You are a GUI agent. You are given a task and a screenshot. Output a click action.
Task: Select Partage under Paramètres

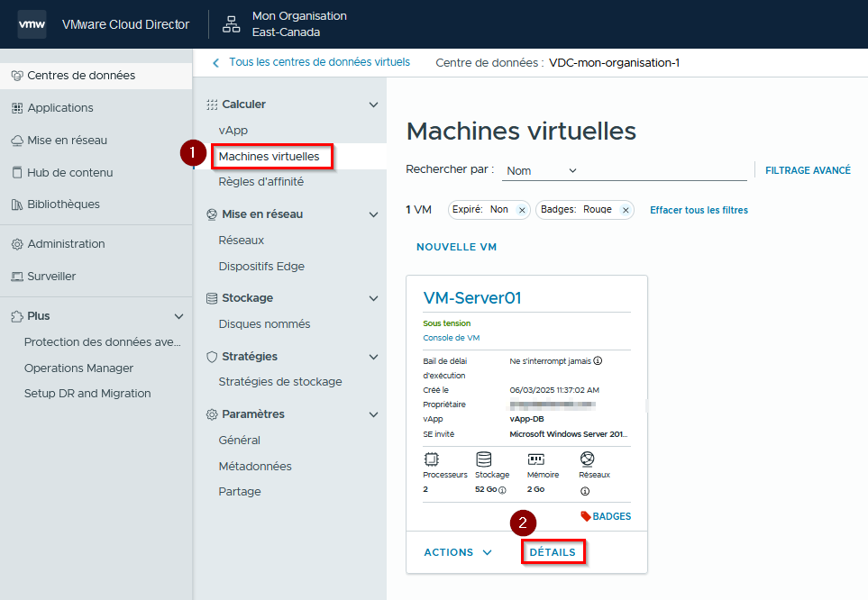[239, 492]
